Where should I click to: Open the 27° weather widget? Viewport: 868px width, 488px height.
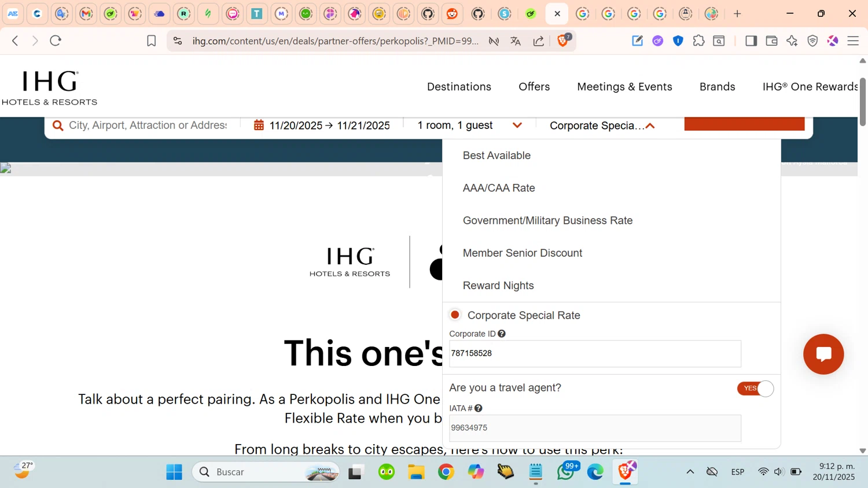pyautogui.click(x=23, y=471)
